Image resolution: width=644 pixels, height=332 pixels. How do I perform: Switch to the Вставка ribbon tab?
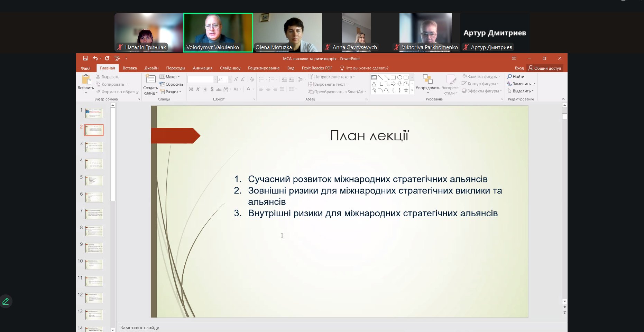tap(130, 68)
